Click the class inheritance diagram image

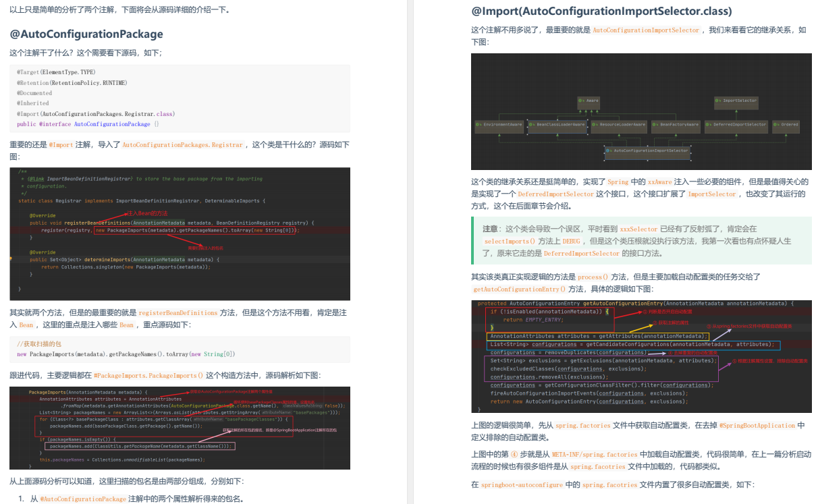pos(641,112)
